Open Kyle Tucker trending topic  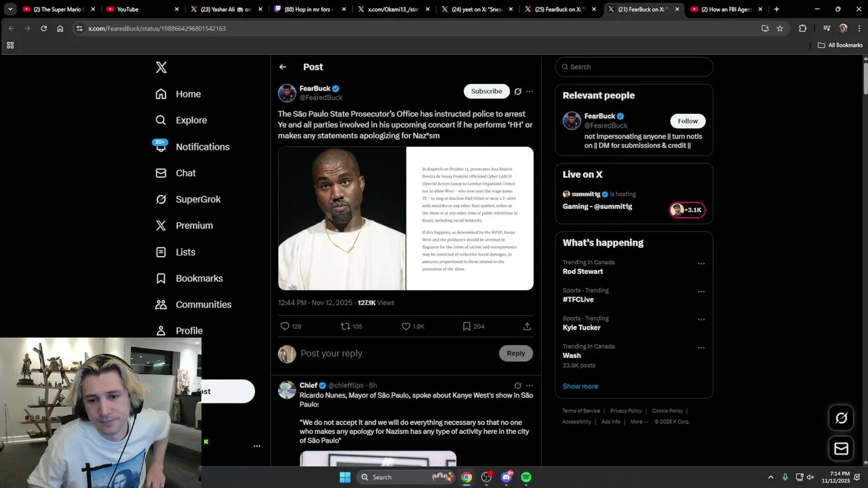(x=581, y=327)
